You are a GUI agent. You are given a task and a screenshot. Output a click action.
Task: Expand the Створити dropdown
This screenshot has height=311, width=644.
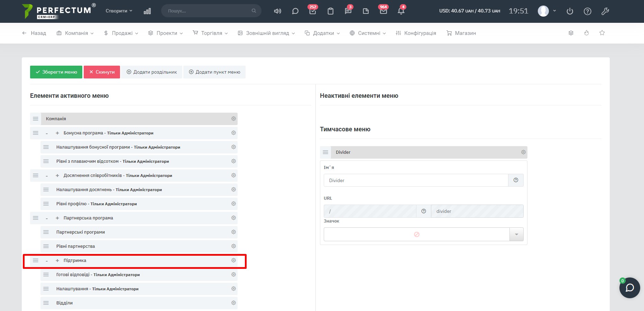click(119, 11)
